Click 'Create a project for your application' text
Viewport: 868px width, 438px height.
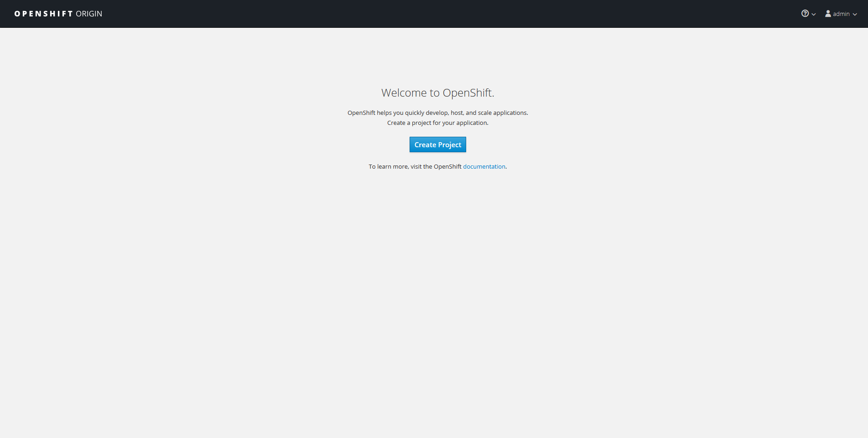point(437,123)
